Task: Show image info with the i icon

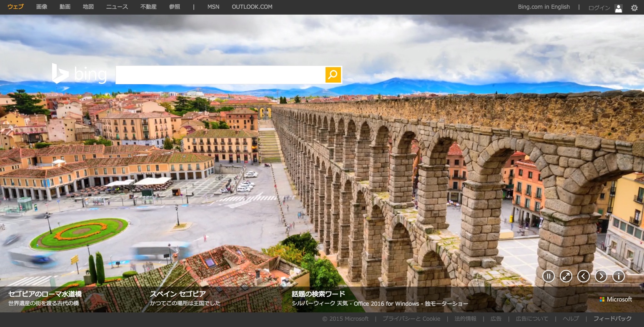Action: click(618, 276)
